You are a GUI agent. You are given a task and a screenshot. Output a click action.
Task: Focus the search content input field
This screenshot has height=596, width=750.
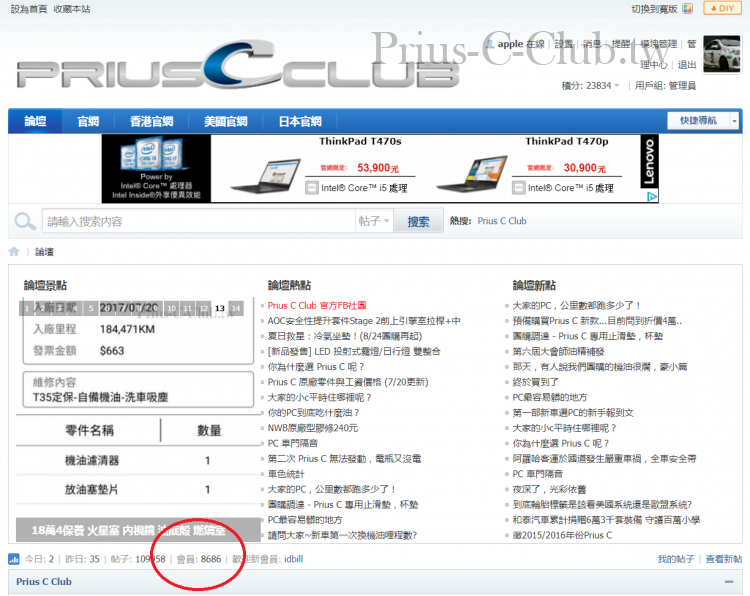[x=199, y=221]
